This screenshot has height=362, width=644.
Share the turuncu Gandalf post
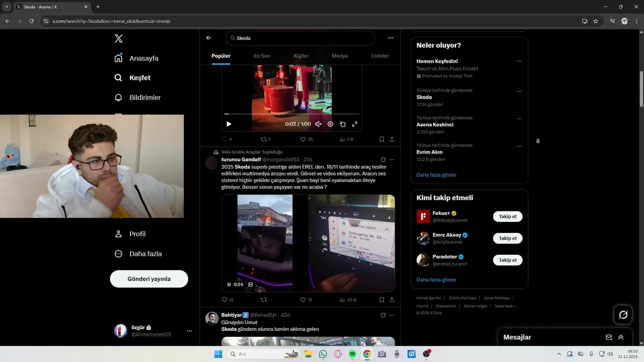[x=392, y=300]
